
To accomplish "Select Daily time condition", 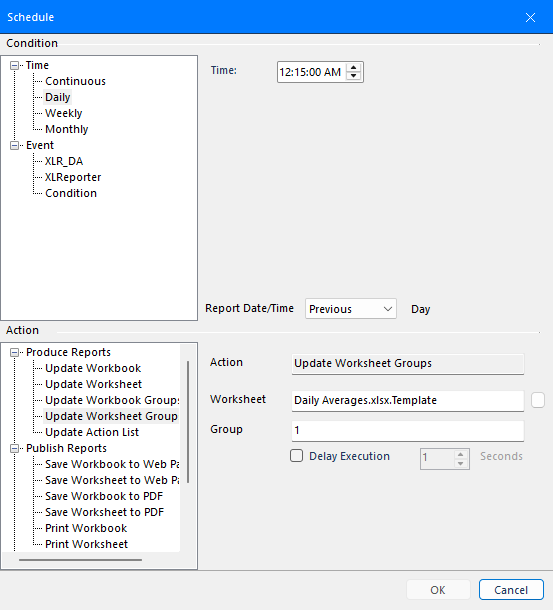I will pyautogui.click(x=58, y=97).
